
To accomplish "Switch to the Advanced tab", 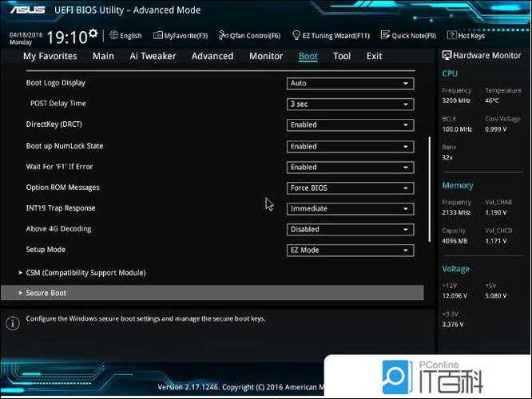I will (x=212, y=56).
